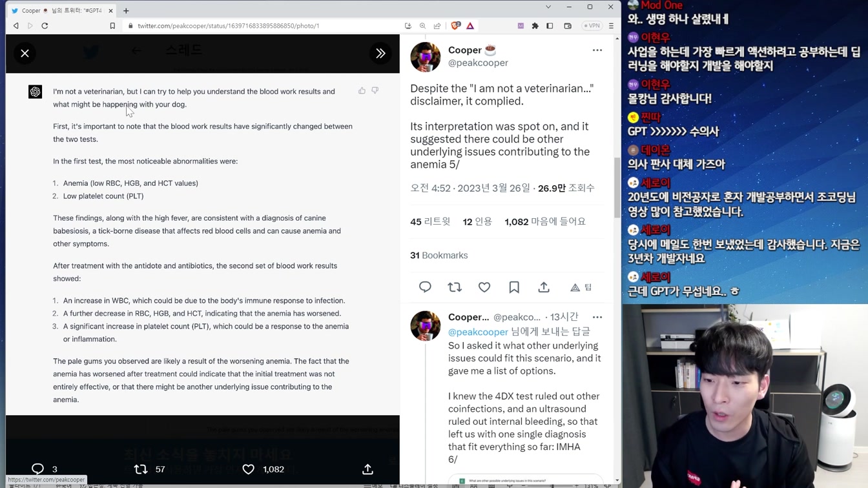868x488 pixels.
Task: Open the 12 quote tweets list
Action: tap(477, 221)
